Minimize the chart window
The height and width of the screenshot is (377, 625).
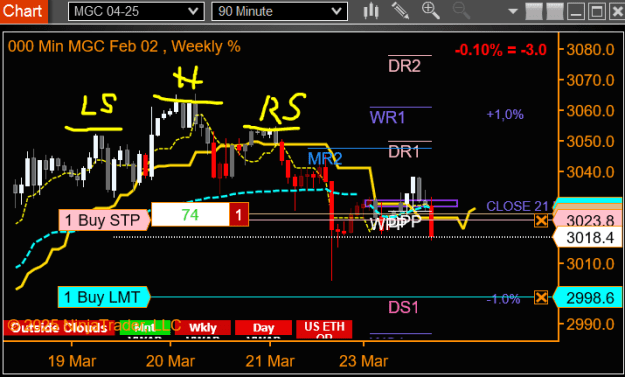tap(576, 11)
